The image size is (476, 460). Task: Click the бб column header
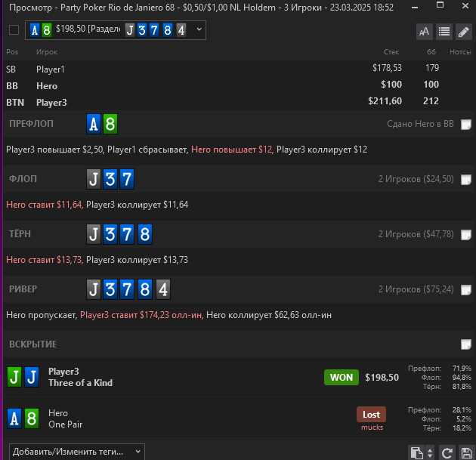pyautogui.click(x=431, y=52)
